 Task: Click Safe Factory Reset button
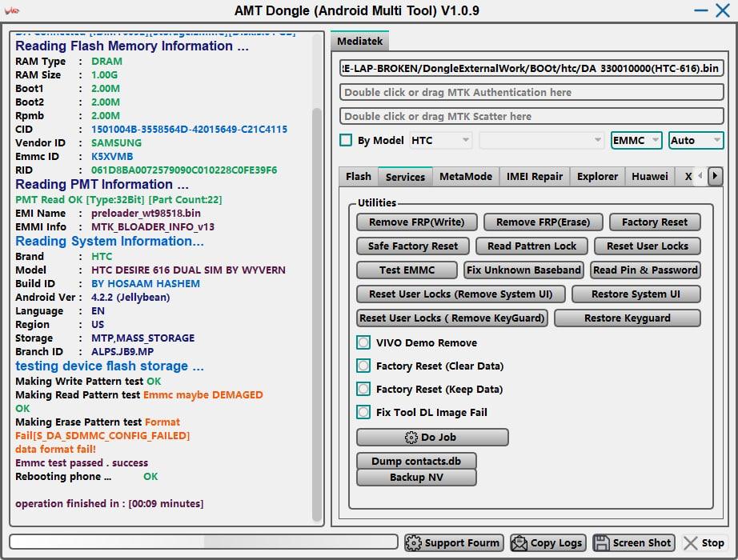tap(413, 246)
